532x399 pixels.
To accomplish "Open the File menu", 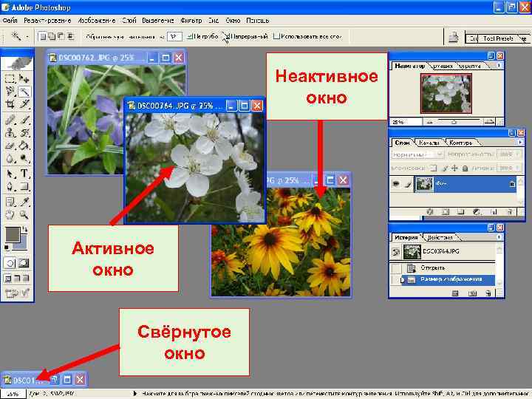I will point(10,21).
